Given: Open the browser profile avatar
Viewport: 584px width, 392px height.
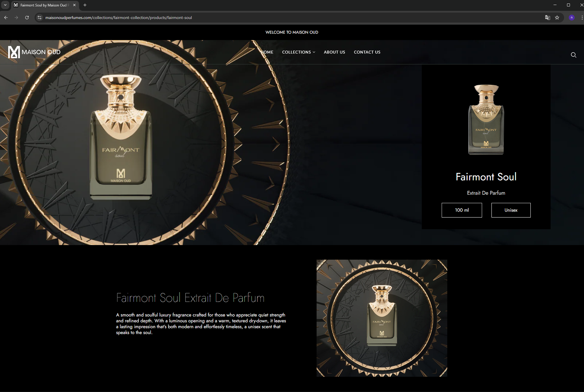Looking at the screenshot, I should 572,18.
